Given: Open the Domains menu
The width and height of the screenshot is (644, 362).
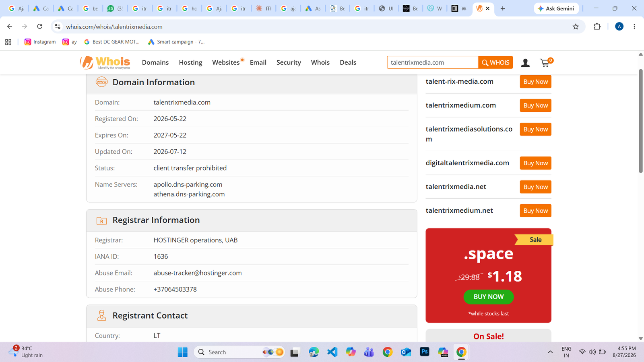Looking at the screenshot, I should [x=155, y=62].
